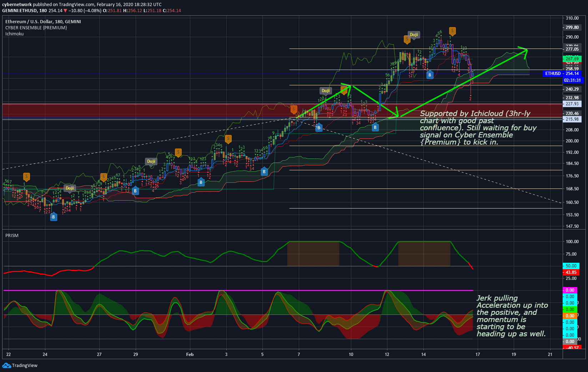Select the CYBER ENSEMBLE {PREMIUM} indicator label
The width and height of the screenshot is (588, 372).
coord(36,28)
